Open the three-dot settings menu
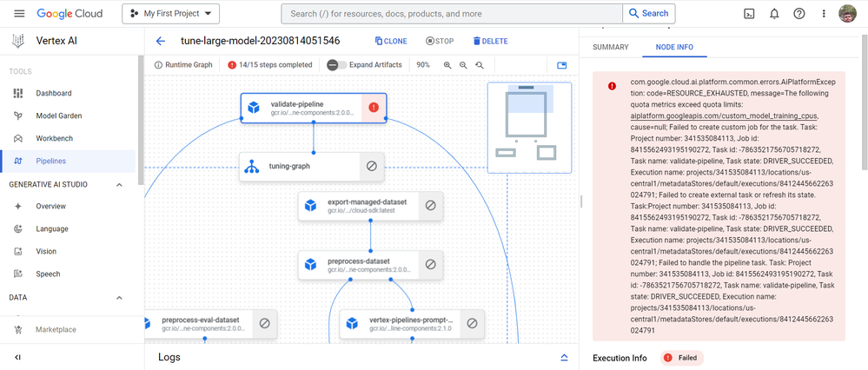The image size is (868, 370). click(824, 14)
